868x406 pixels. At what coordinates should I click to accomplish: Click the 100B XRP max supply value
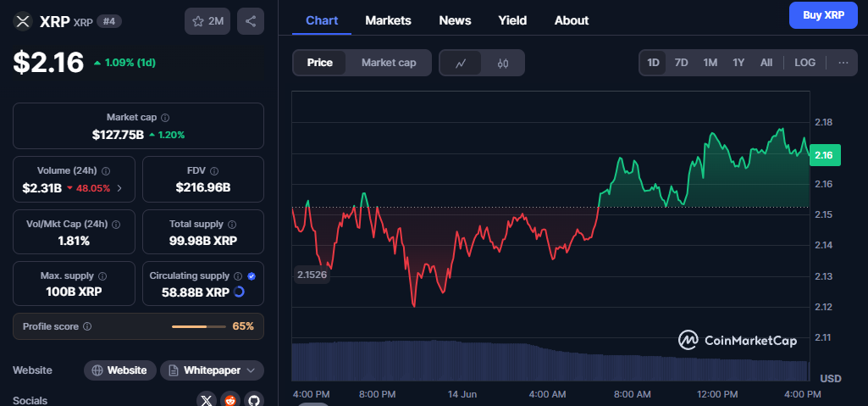[x=75, y=292]
